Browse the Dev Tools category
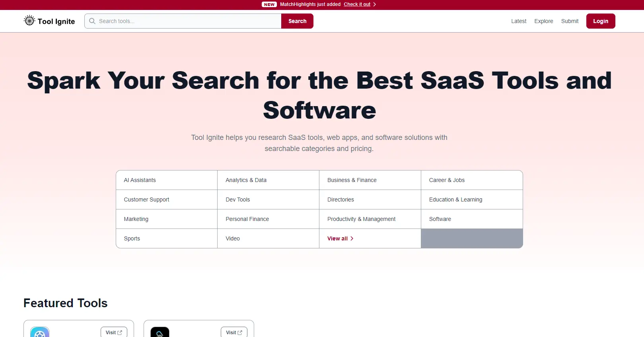The width and height of the screenshot is (644, 337). (268, 199)
